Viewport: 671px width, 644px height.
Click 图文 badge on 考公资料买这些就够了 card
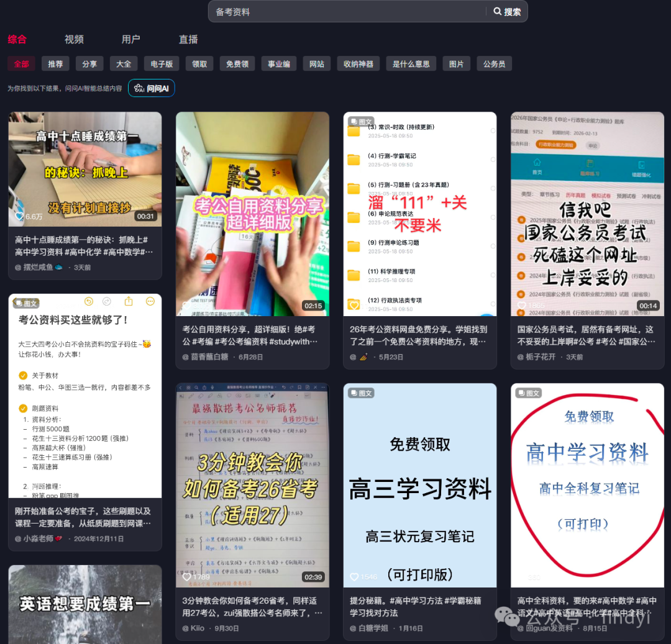(x=26, y=304)
